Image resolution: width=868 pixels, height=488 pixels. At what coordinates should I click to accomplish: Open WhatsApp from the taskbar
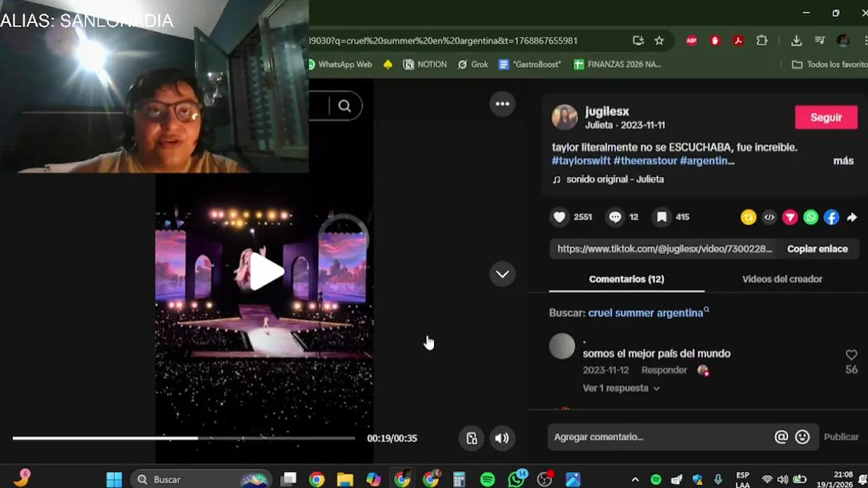pyautogui.click(x=517, y=479)
